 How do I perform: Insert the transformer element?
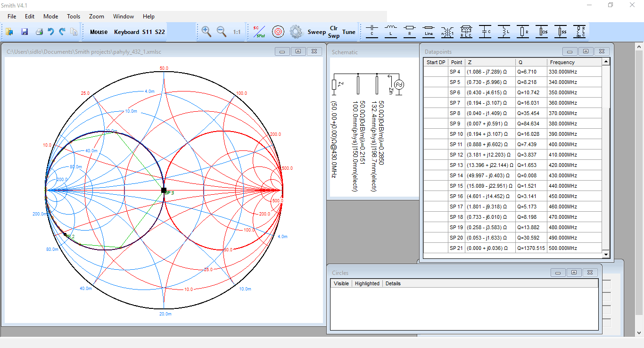tap(447, 32)
